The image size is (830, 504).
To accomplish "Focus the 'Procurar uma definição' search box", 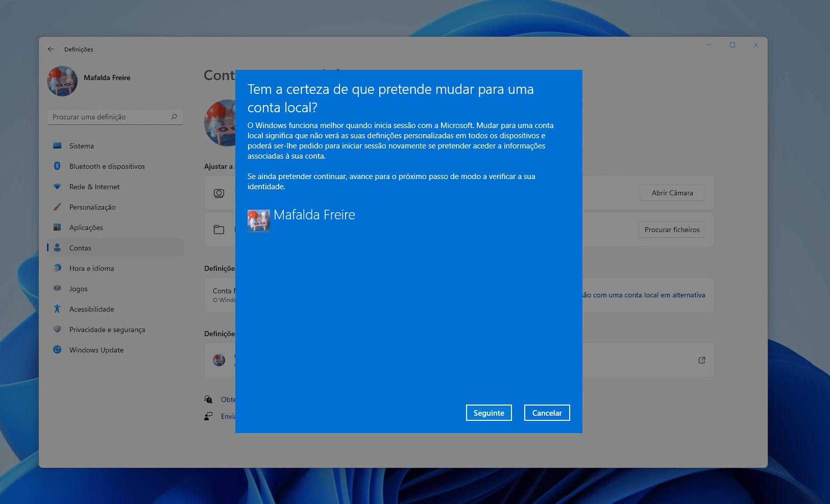I will 115,117.
